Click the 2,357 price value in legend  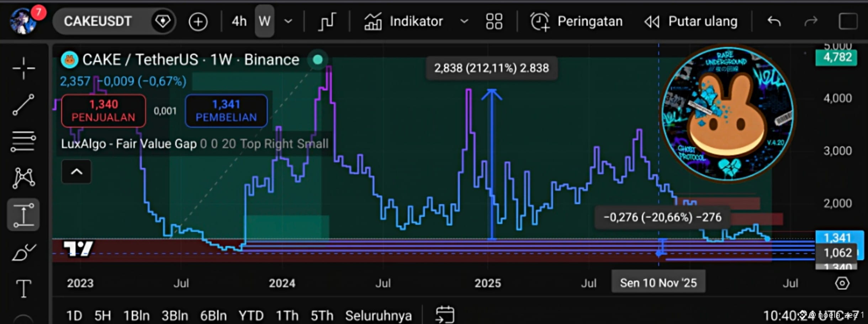[x=75, y=81]
